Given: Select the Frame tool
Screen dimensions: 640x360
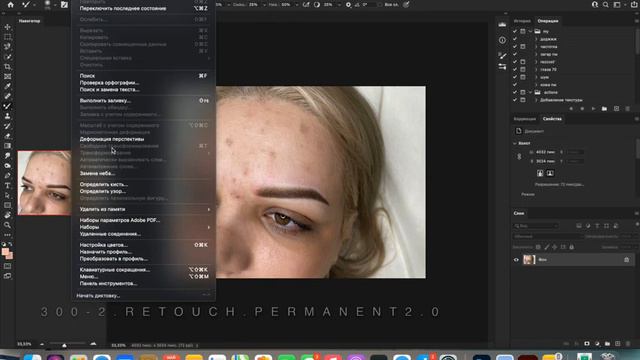Looking at the screenshot, I should coord(7,76).
